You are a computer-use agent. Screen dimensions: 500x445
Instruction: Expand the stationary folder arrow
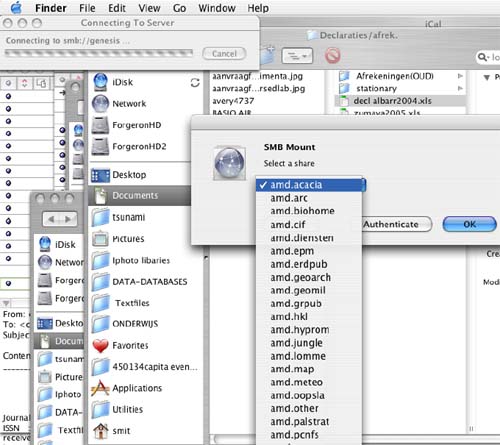click(460, 88)
